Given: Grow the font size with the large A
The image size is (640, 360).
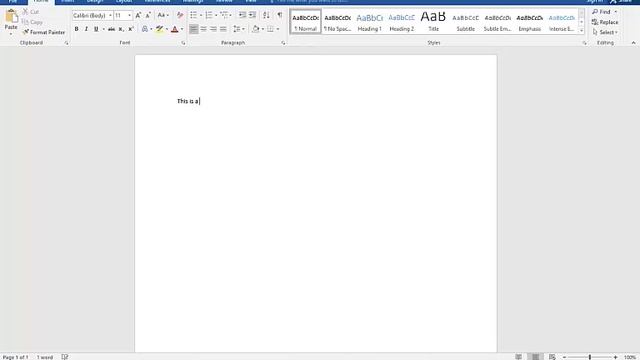Looking at the screenshot, I should 138,16.
